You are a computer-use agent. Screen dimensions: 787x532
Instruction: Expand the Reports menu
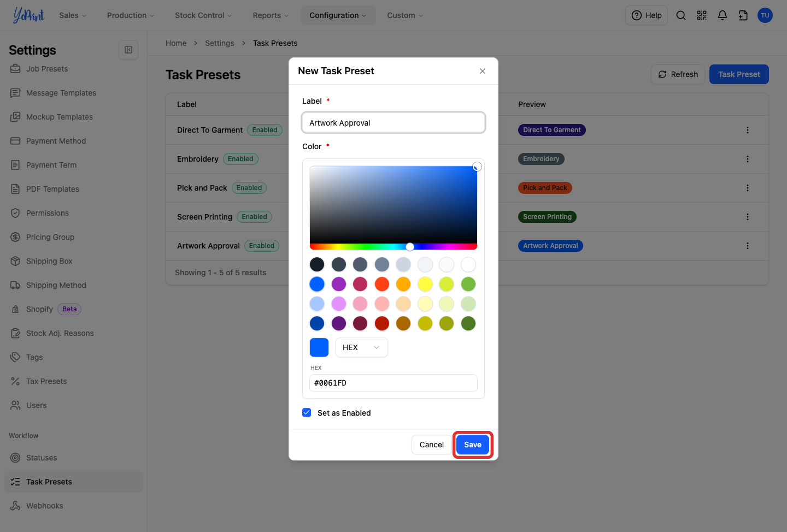pyautogui.click(x=271, y=15)
